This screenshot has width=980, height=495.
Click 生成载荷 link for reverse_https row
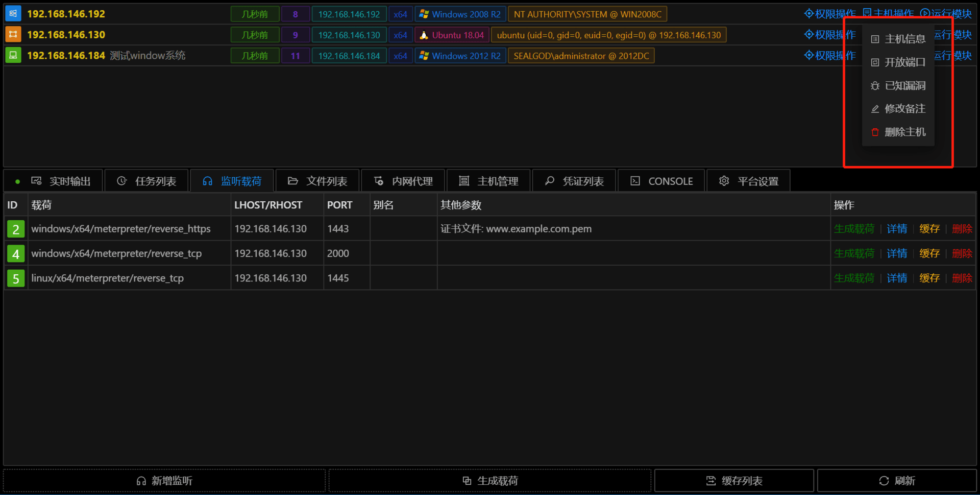tap(854, 229)
